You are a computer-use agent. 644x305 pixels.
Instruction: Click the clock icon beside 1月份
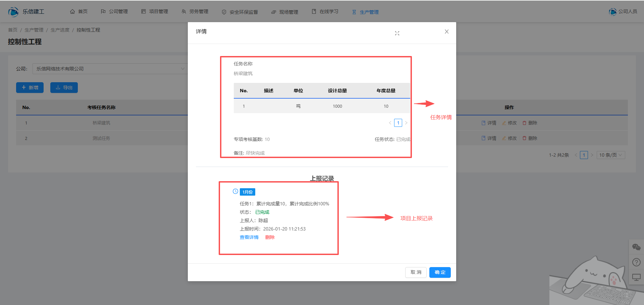[x=235, y=192]
